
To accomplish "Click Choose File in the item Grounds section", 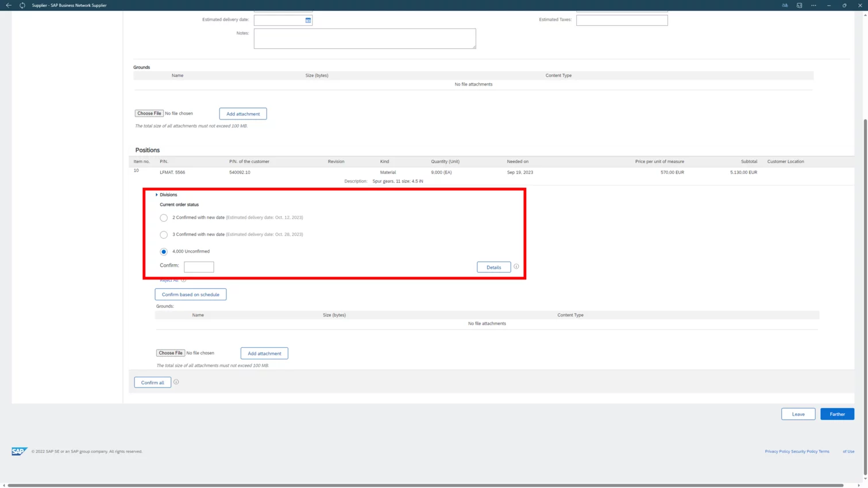I will 171,353.
